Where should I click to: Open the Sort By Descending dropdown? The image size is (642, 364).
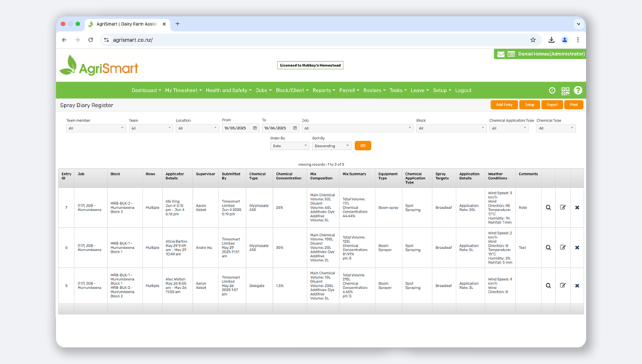(331, 146)
